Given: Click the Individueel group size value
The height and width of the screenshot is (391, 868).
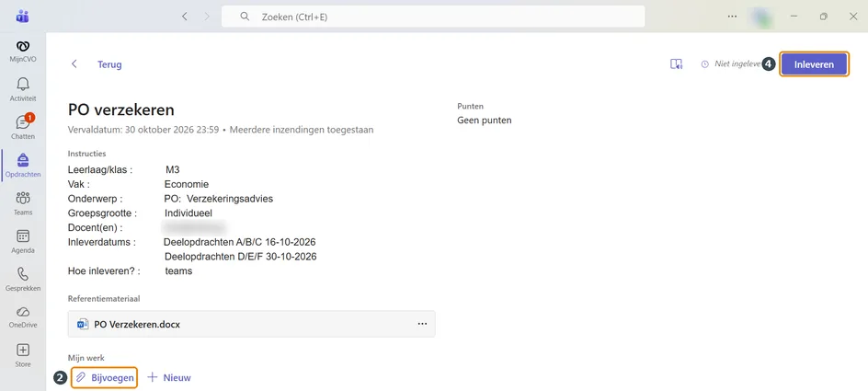Looking at the screenshot, I should (x=188, y=213).
